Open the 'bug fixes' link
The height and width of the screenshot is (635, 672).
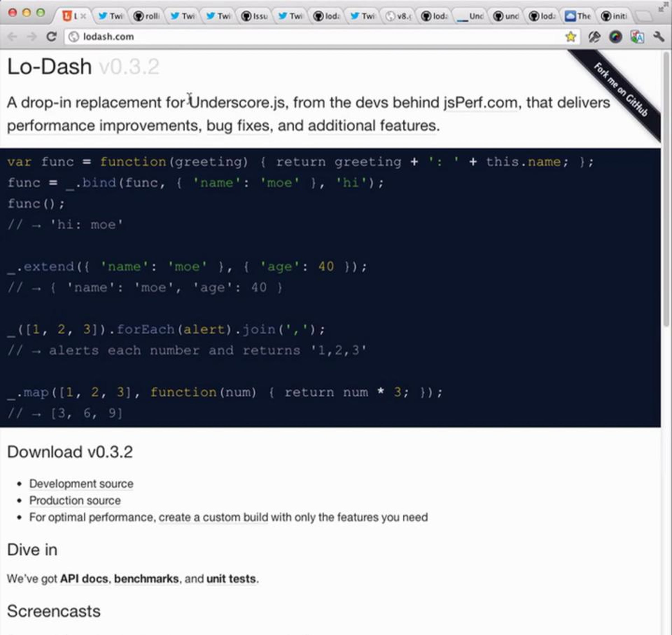pos(239,126)
